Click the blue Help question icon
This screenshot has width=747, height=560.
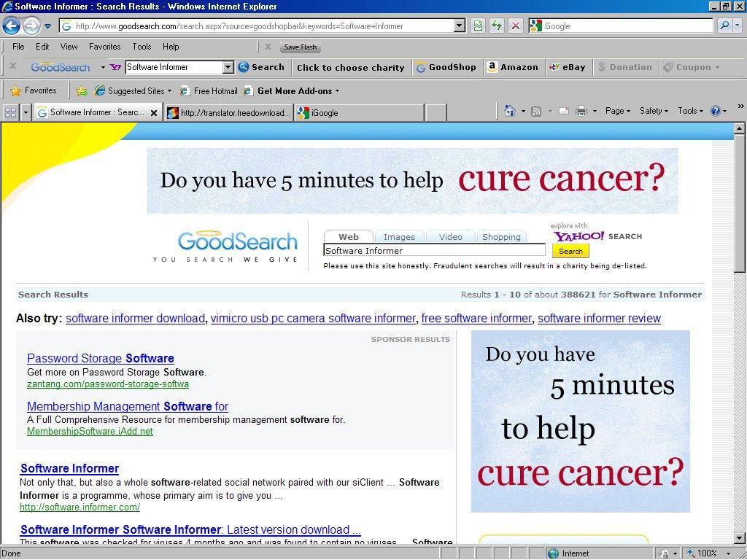[715, 111]
